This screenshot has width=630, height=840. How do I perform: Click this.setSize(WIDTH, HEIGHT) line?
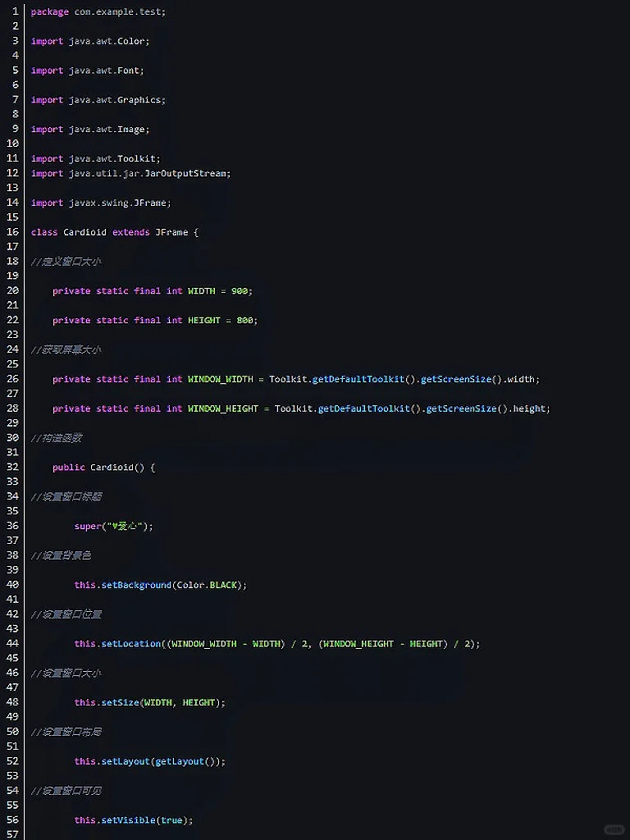tap(150, 702)
